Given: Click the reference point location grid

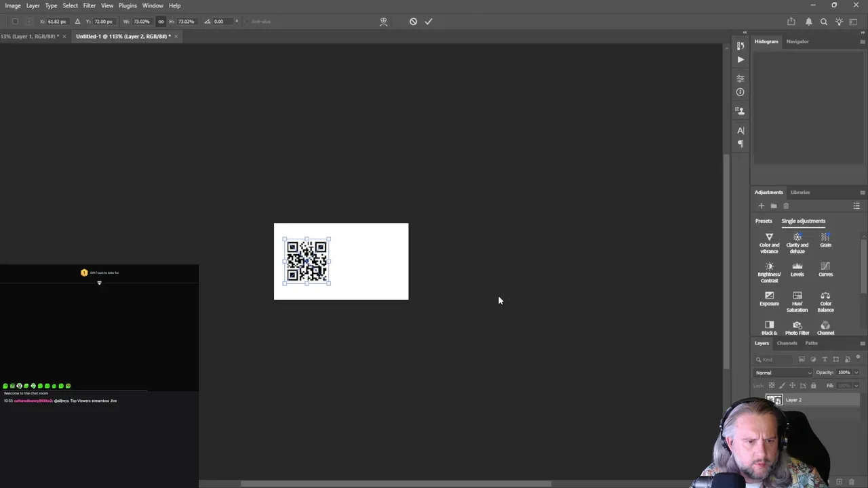Looking at the screenshot, I should (x=28, y=22).
